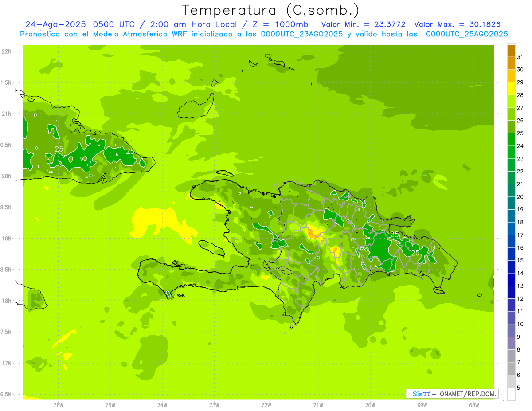Select the '71W' longitude axis label

tap(318, 405)
